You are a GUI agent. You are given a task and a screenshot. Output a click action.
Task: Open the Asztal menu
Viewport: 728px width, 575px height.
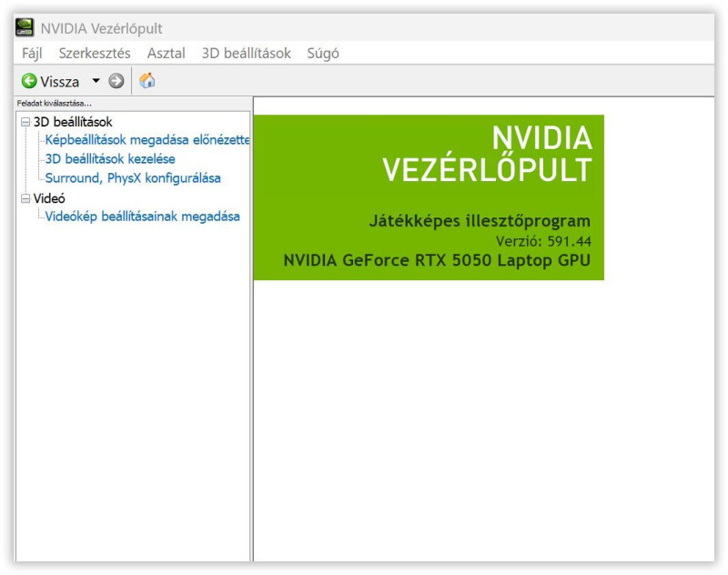coord(167,54)
